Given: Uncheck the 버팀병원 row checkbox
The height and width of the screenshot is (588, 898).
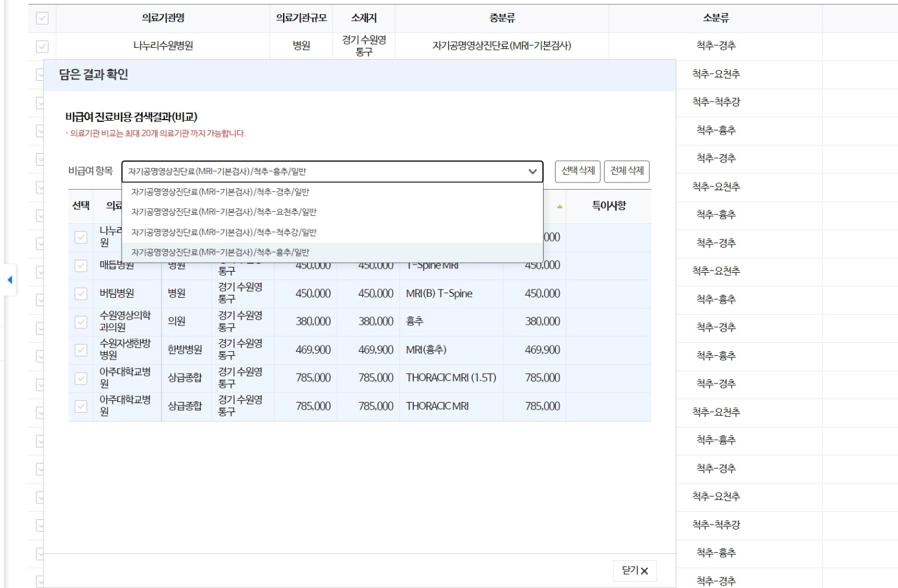Looking at the screenshot, I should [x=81, y=294].
